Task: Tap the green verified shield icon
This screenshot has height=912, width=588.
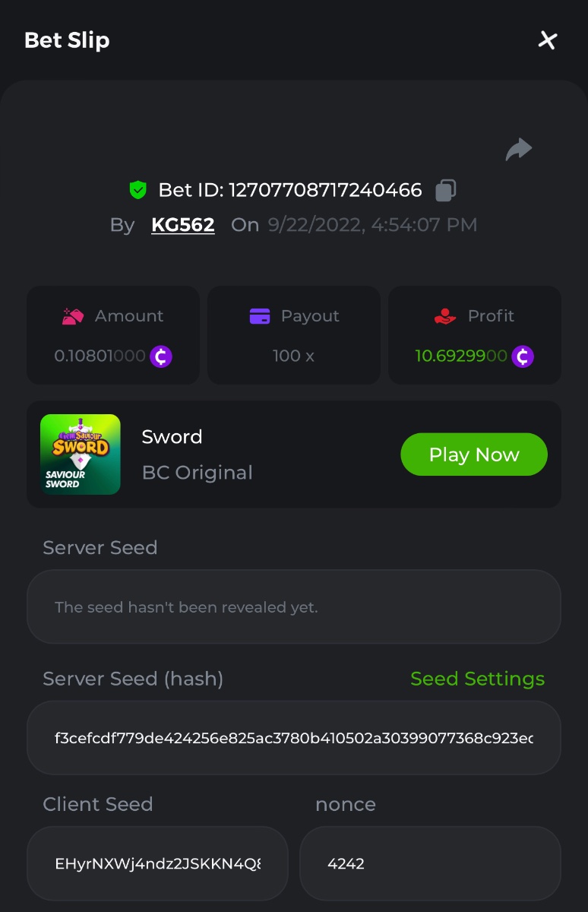Action: click(138, 190)
